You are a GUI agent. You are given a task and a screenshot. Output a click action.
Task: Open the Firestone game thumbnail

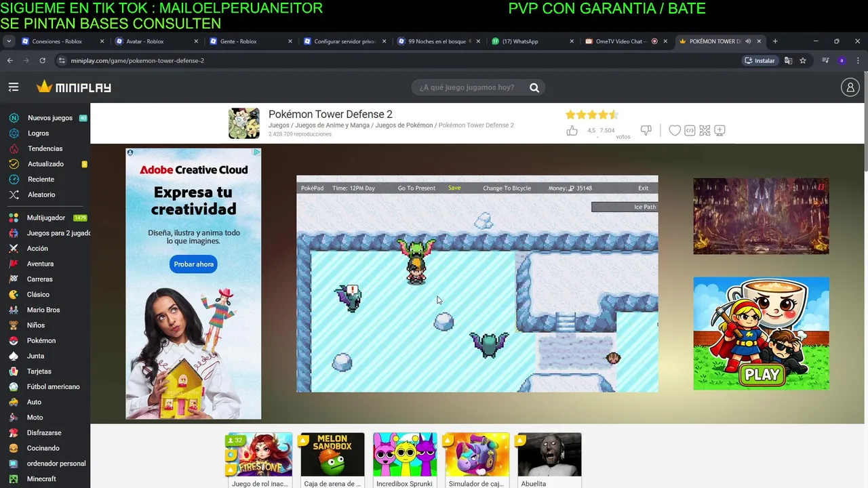click(260, 455)
